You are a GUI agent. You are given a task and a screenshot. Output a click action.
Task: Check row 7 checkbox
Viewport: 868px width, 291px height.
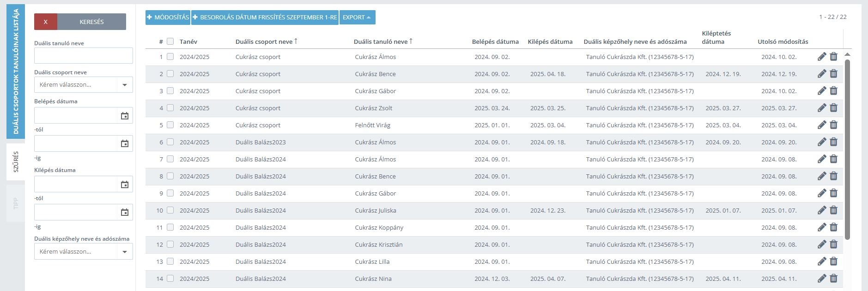(x=170, y=159)
